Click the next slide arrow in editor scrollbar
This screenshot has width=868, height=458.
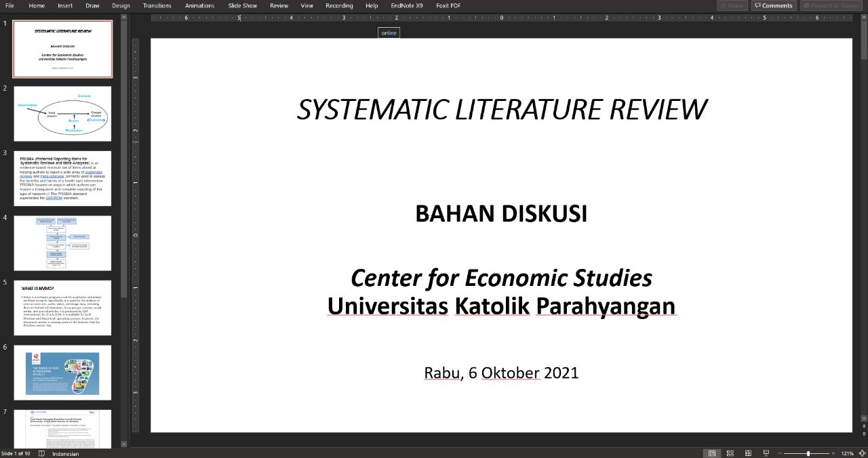tap(863, 435)
